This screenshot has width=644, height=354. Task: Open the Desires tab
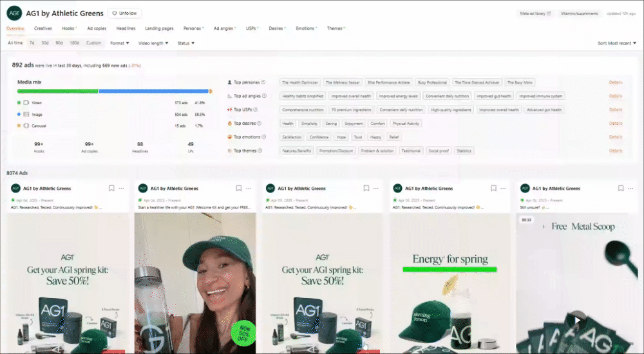click(x=277, y=28)
